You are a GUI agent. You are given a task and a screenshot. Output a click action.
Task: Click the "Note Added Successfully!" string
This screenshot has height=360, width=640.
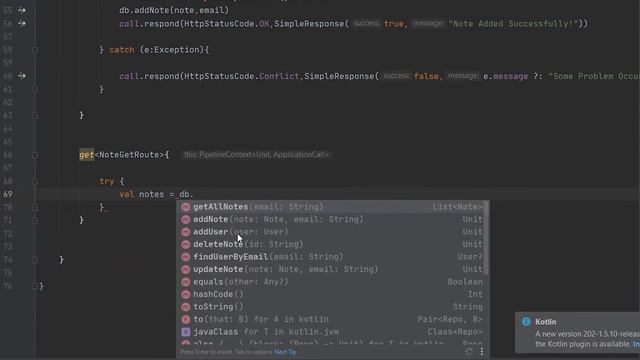click(x=513, y=24)
